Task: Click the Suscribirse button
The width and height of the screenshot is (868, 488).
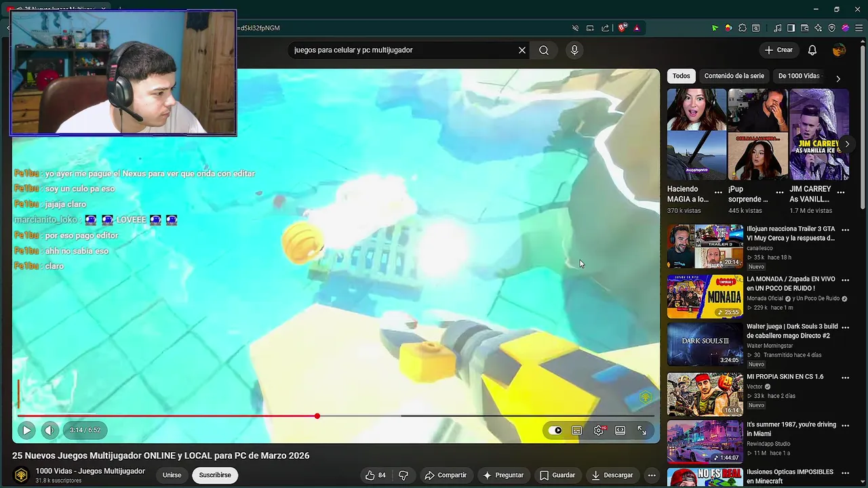Action: tap(215, 475)
